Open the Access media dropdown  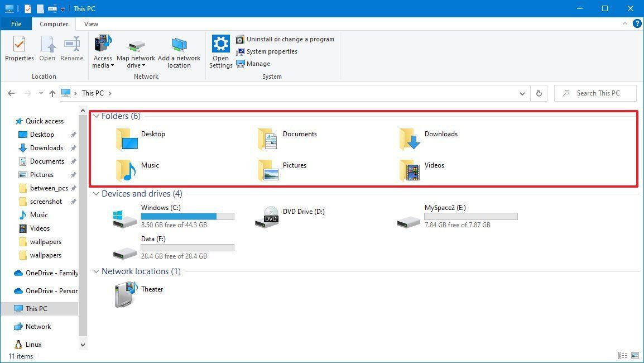(103, 51)
